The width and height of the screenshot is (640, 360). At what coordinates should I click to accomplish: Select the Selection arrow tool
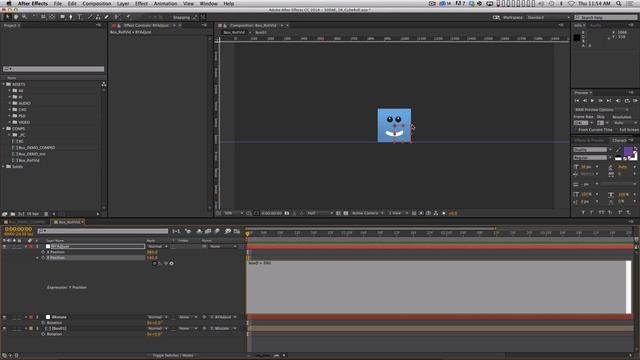[7, 17]
